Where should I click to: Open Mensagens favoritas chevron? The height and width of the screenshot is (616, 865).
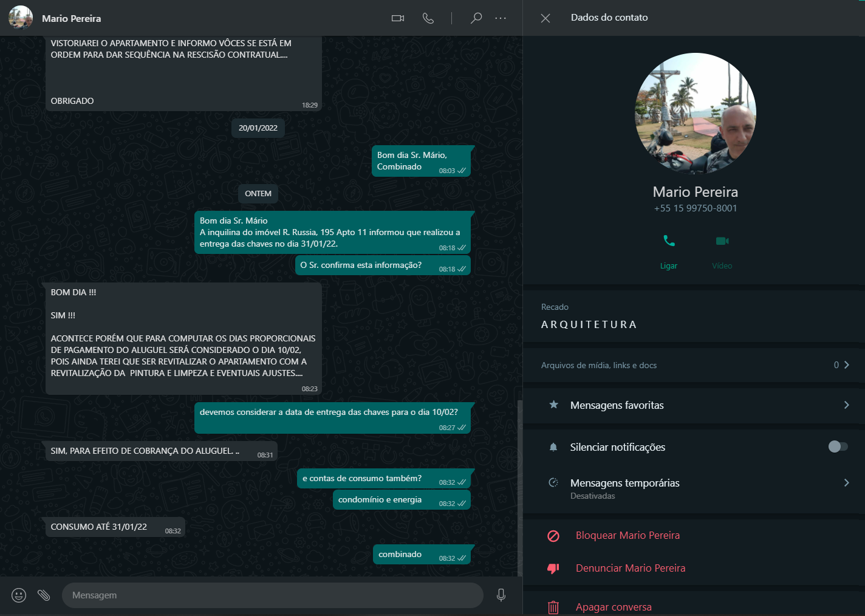846,405
